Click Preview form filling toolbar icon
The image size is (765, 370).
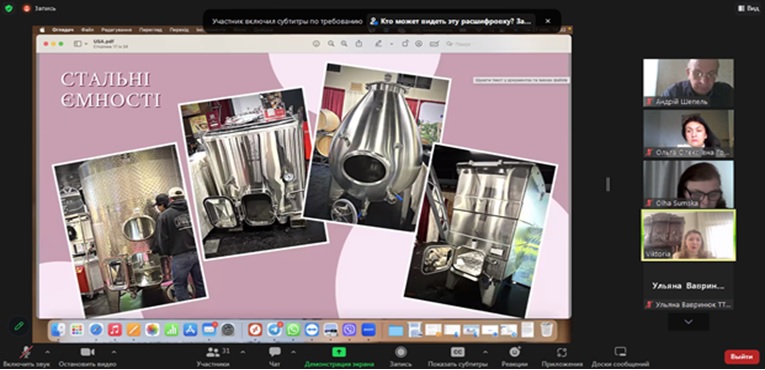434,44
